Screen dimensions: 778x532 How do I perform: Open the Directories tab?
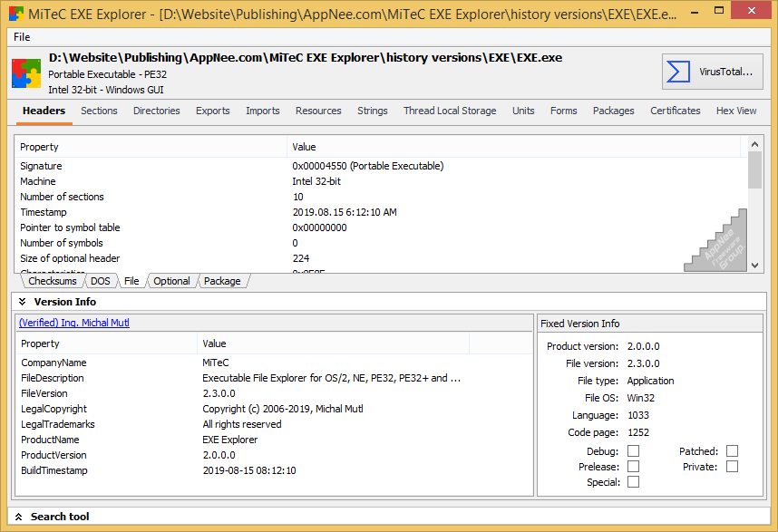(157, 111)
